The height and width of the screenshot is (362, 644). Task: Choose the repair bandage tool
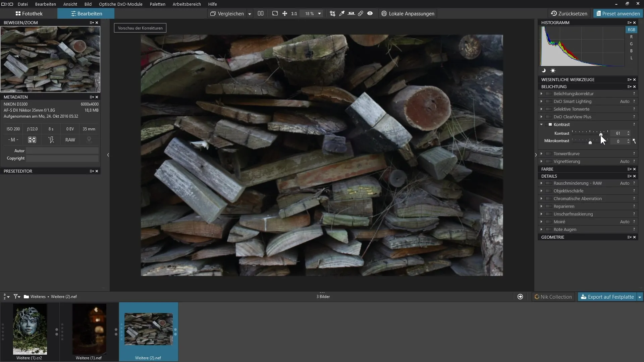[361, 14]
